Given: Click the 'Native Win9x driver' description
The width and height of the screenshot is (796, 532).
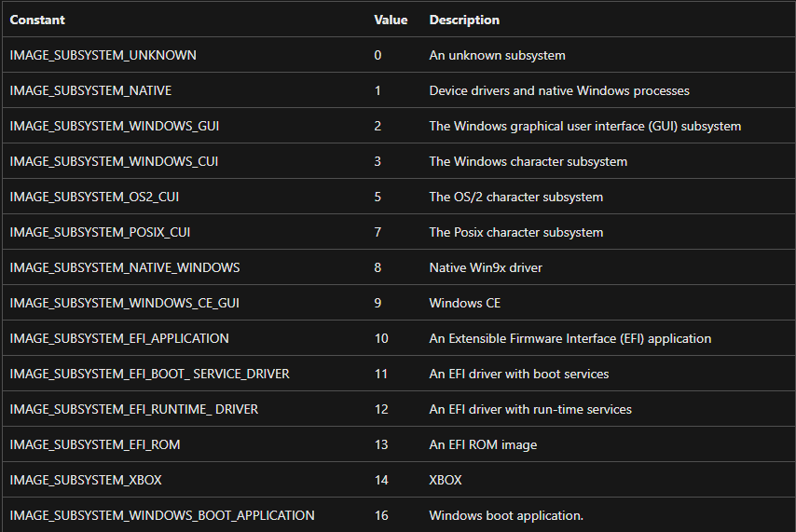Looking at the screenshot, I should point(486,267).
